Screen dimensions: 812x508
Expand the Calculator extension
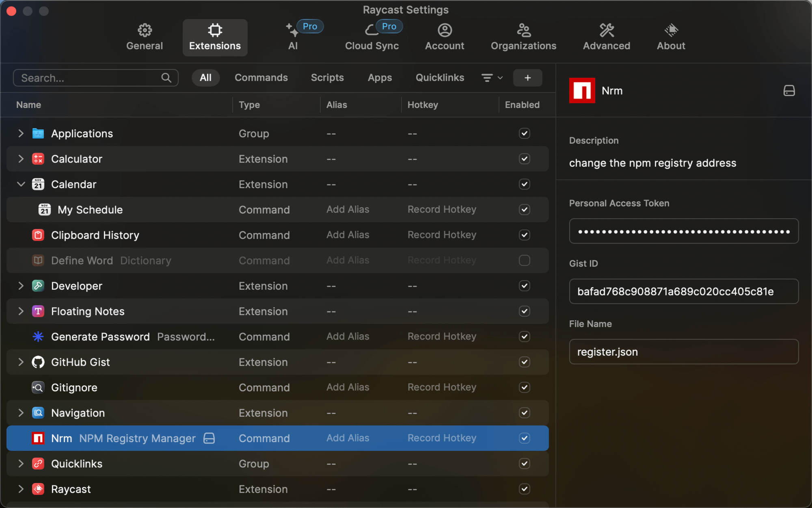click(21, 159)
